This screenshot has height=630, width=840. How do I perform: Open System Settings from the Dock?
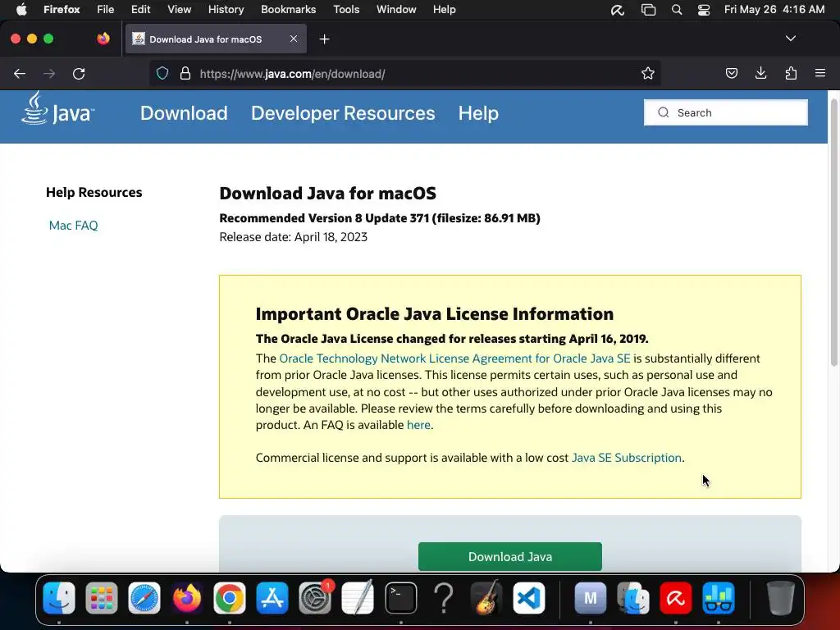point(315,598)
